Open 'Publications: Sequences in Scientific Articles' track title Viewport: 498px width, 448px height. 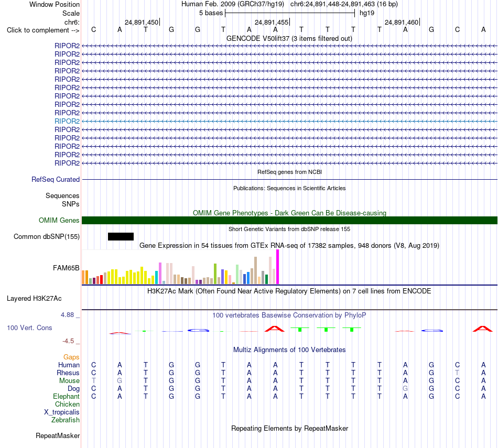(x=289, y=188)
